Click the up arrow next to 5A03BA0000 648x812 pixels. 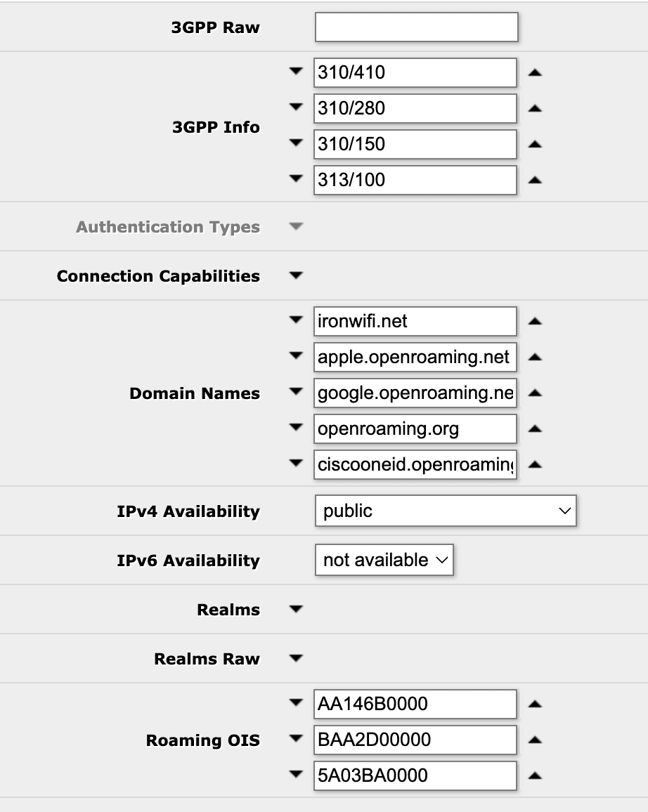tap(535, 775)
